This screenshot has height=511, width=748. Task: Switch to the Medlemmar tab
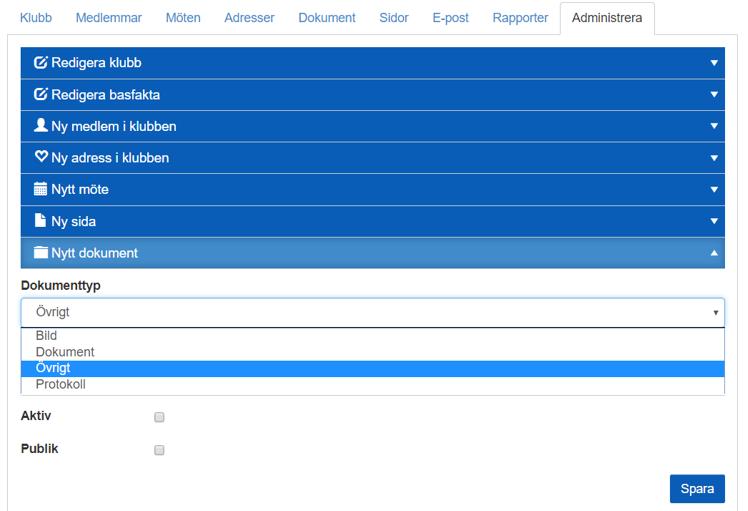pyautogui.click(x=109, y=18)
